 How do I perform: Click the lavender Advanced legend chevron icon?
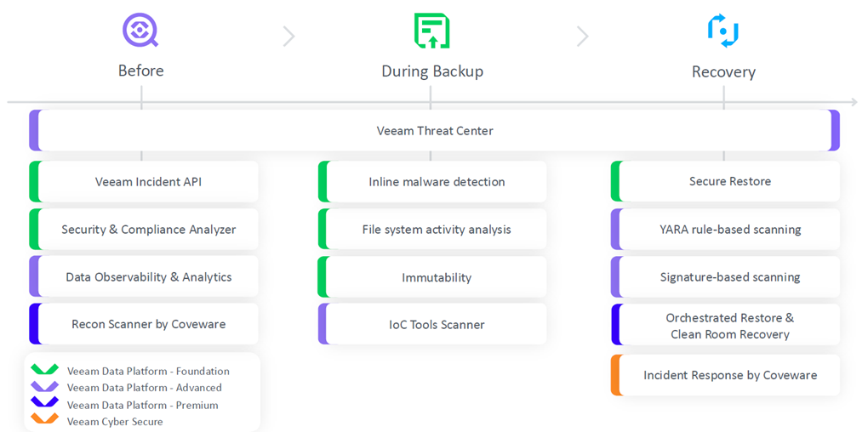[x=44, y=387]
